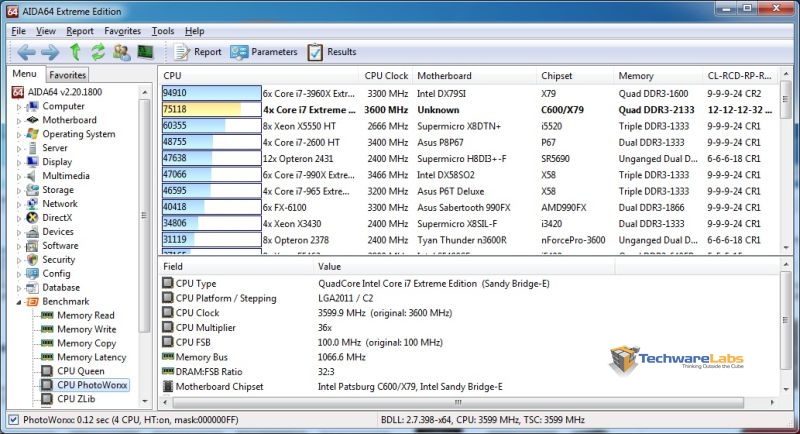Select the Security shield icon
The image size is (800, 434).
(32, 260)
